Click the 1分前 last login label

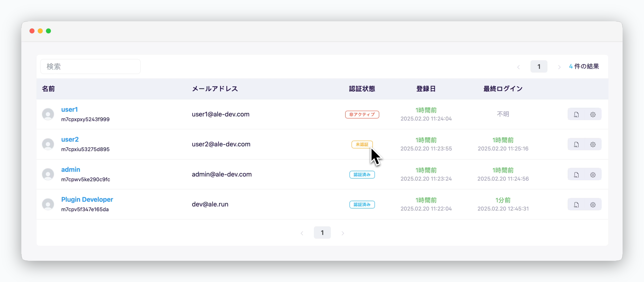(x=503, y=200)
